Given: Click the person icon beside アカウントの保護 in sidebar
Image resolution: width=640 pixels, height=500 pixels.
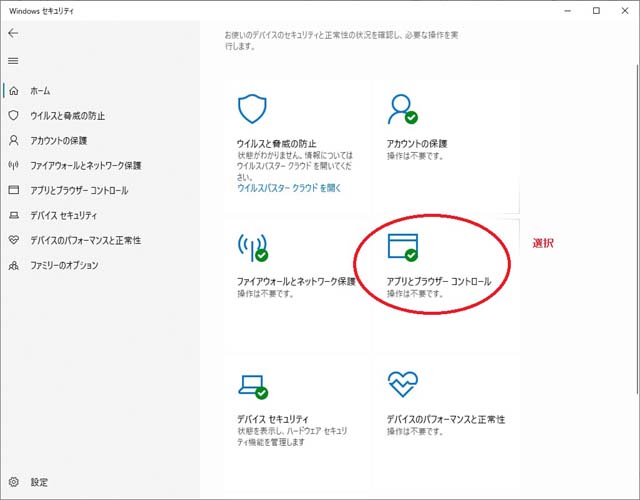Looking at the screenshot, I should 14,140.
